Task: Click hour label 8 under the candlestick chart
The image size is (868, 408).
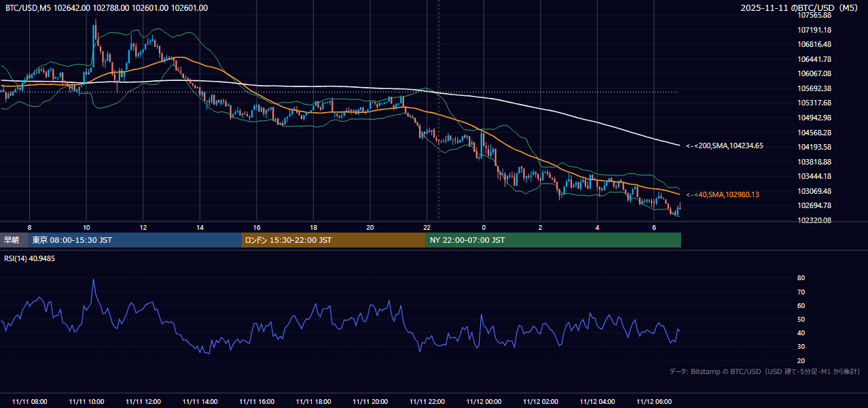Action: 29,227
